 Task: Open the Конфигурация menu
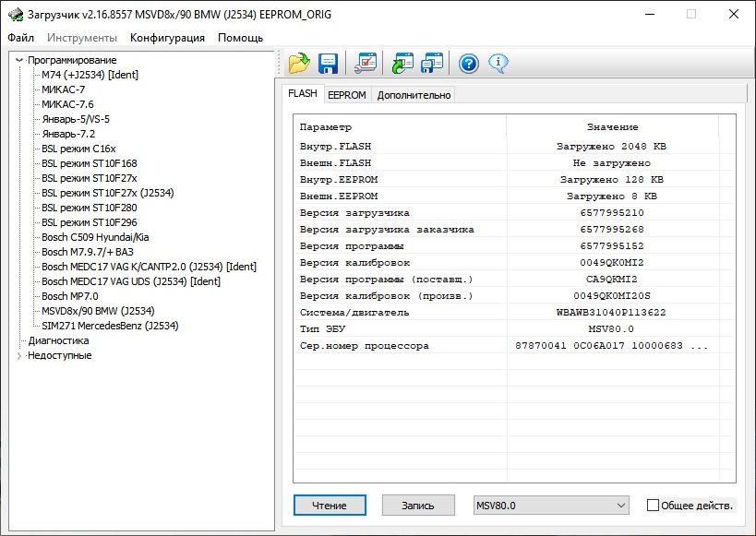[x=167, y=38]
